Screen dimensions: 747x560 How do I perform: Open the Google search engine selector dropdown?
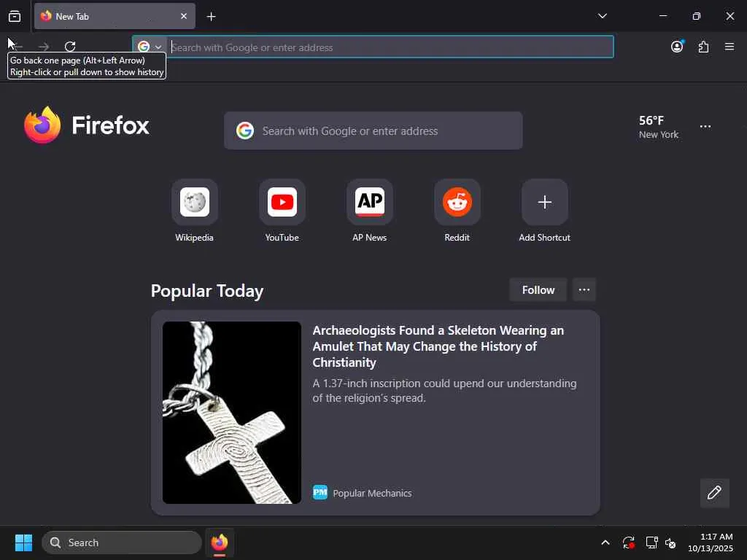[150, 47]
